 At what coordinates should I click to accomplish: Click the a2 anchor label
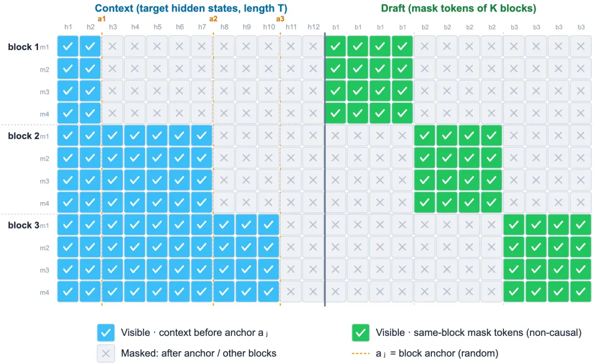pyautogui.click(x=213, y=19)
